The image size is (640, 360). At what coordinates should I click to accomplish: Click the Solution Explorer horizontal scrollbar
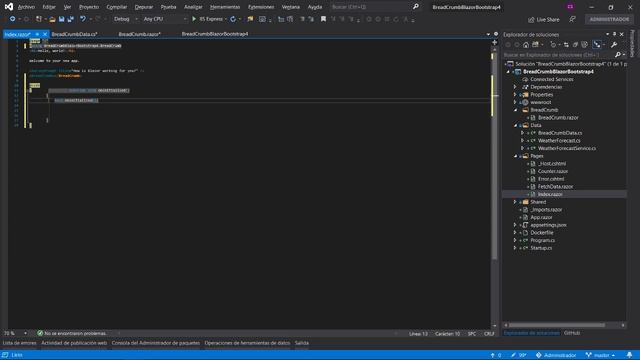tap(556, 325)
